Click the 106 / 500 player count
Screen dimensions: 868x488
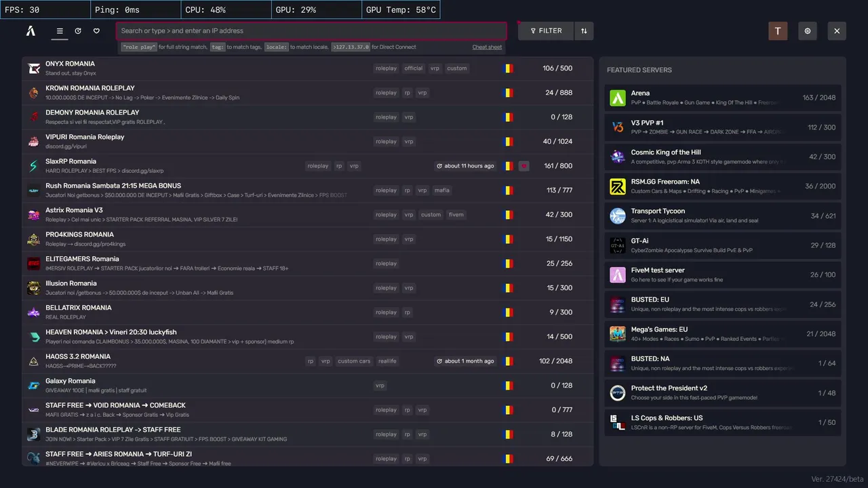[x=557, y=68]
